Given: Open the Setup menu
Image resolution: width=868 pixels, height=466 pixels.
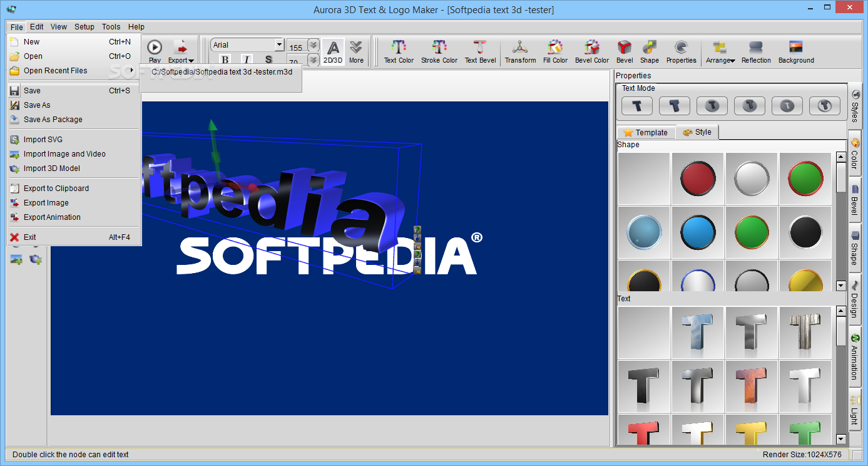Looking at the screenshot, I should tap(84, 27).
